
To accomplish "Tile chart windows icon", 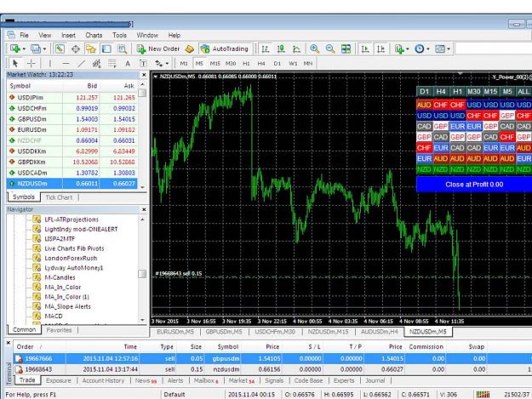I will click(346, 48).
